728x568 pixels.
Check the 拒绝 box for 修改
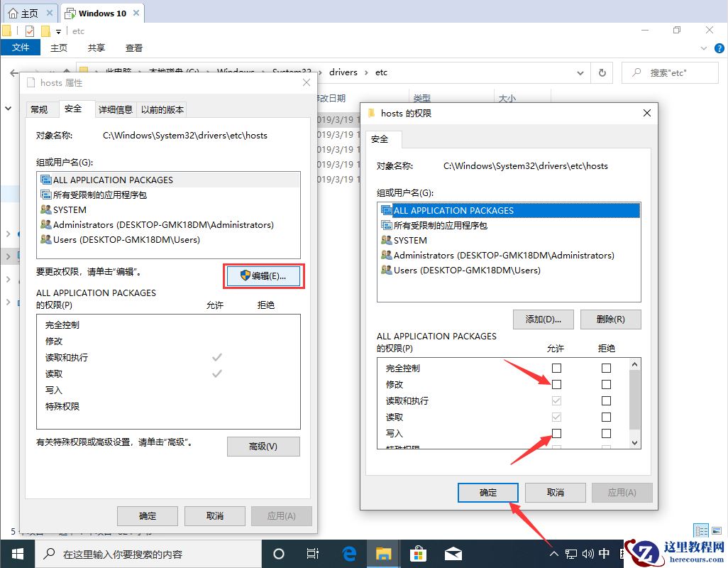pos(605,384)
